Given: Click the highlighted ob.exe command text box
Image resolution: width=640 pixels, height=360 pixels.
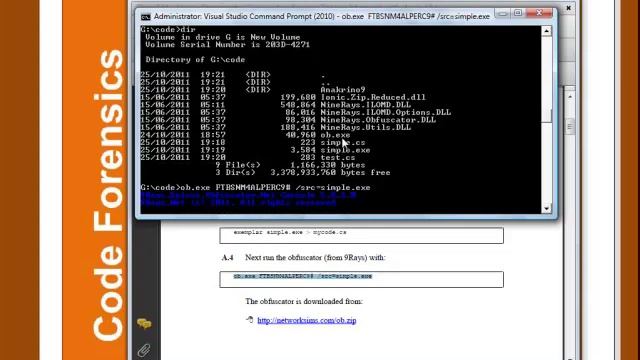Looking at the screenshot, I should [361, 280].
